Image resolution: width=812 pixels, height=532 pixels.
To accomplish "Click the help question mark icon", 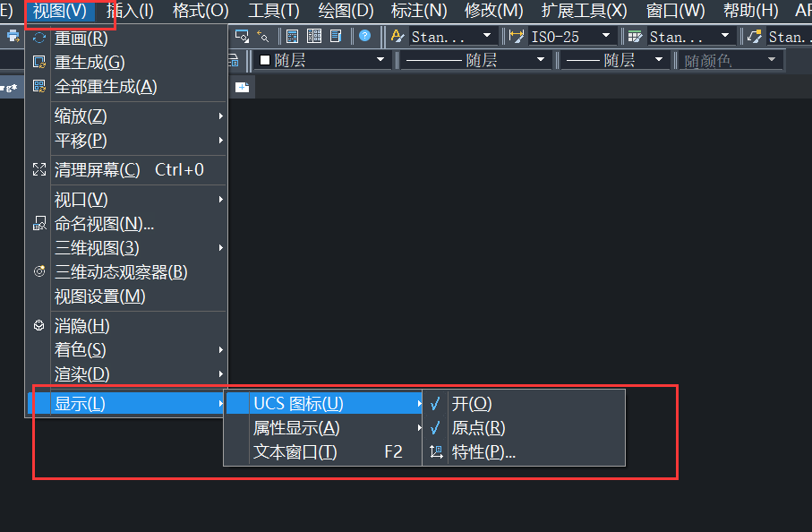I will coord(365,37).
